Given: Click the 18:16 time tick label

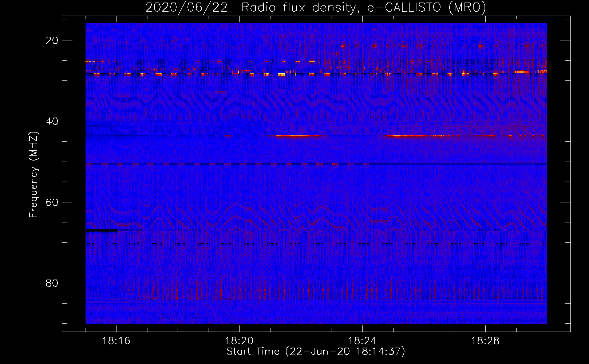Looking at the screenshot, I should coord(116,341).
